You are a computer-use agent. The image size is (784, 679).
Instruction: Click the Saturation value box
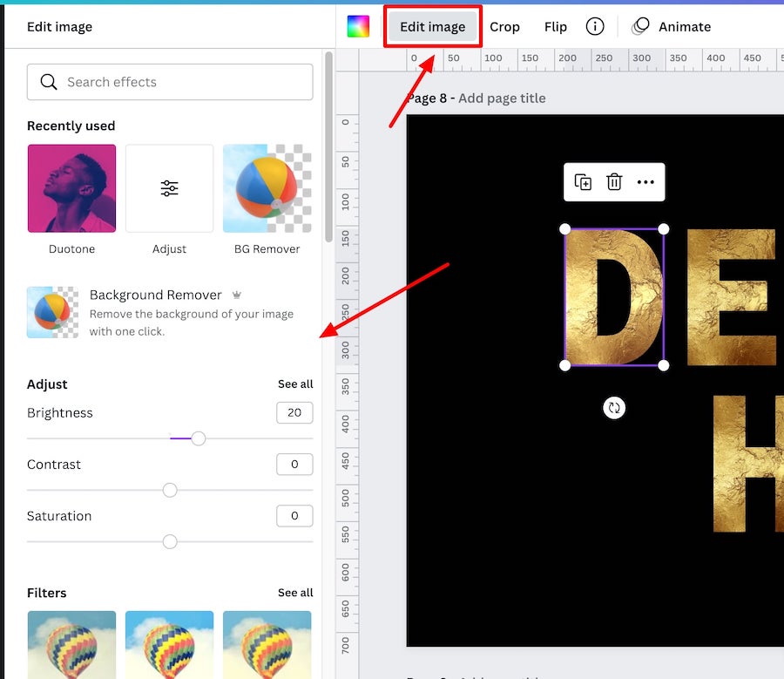(x=294, y=515)
